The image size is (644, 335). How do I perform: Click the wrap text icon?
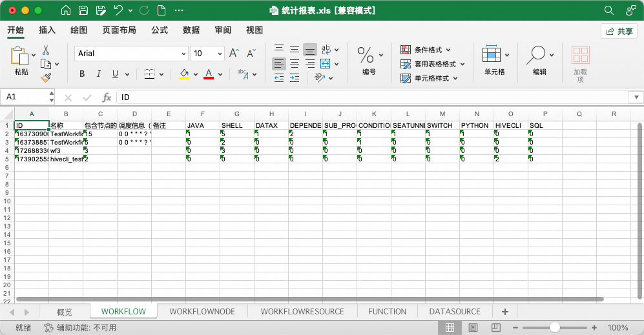[326, 50]
